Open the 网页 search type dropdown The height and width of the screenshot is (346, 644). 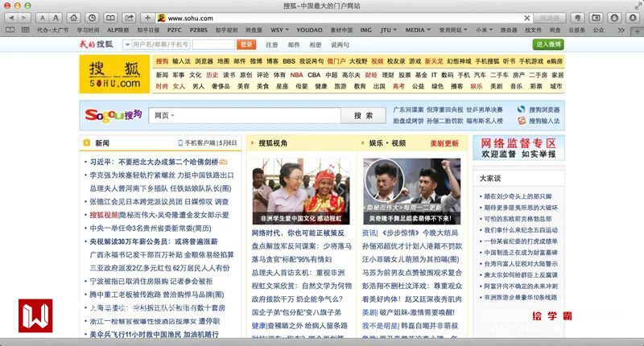[x=164, y=116]
